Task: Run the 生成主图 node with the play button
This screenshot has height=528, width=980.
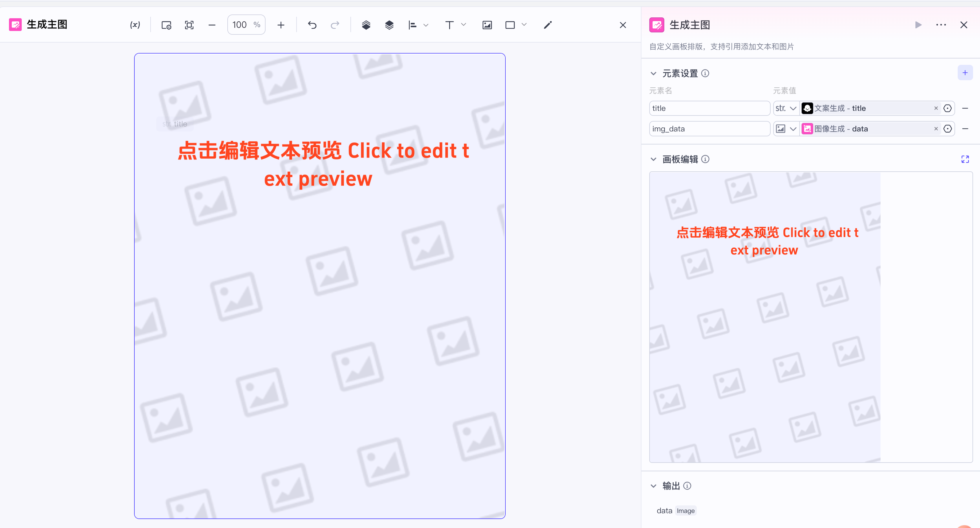Action: (918, 25)
